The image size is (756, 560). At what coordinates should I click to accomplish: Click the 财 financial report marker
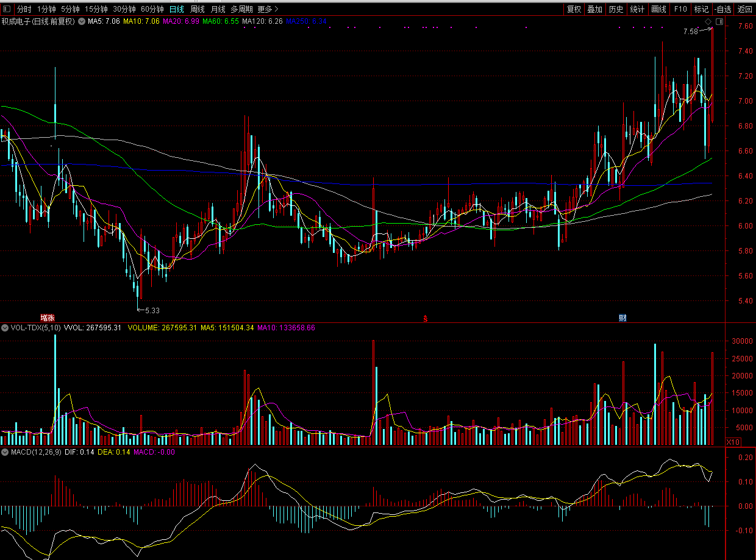[622, 317]
